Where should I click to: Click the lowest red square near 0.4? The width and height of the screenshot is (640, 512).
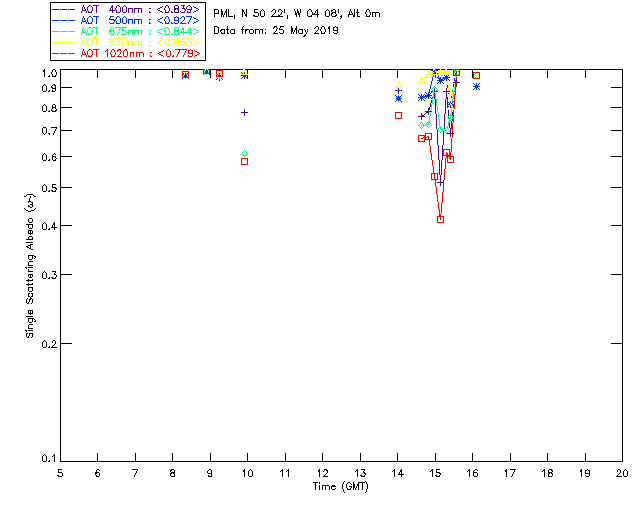tap(440, 220)
